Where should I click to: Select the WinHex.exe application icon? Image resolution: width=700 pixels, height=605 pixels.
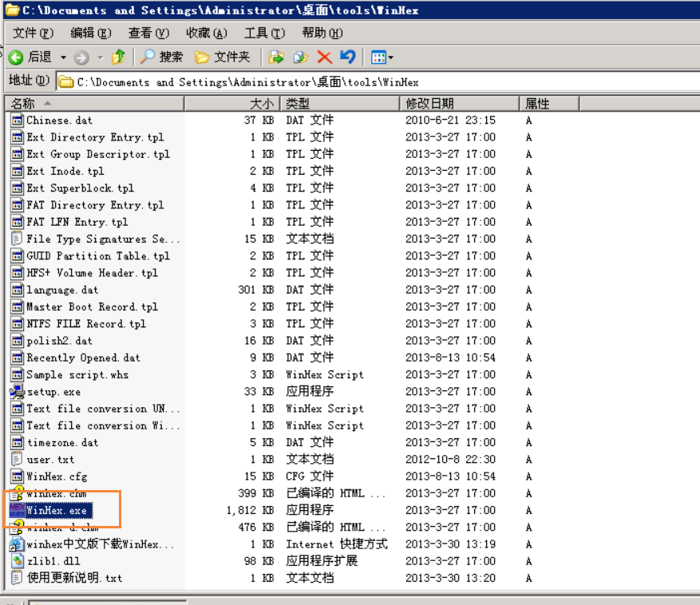tap(17, 510)
